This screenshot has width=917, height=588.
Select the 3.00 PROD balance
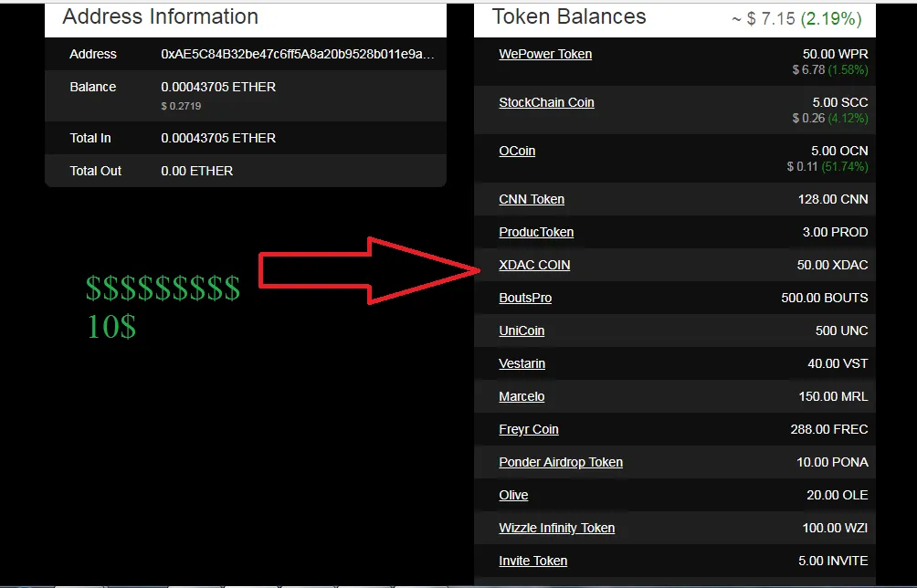click(x=835, y=232)
